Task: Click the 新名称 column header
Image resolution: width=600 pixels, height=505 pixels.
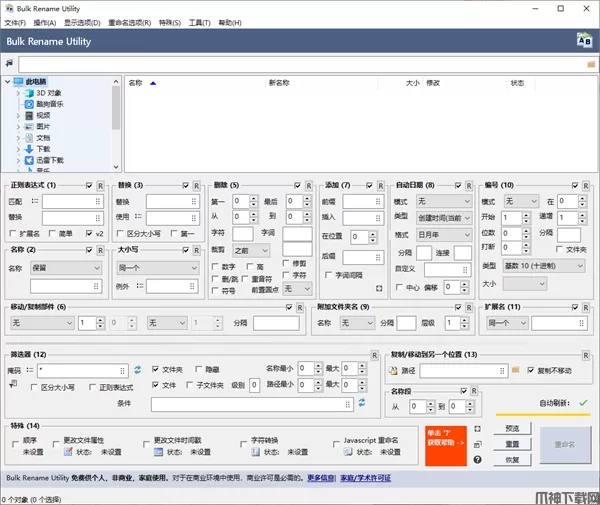Action: click(x=280, y=83)
